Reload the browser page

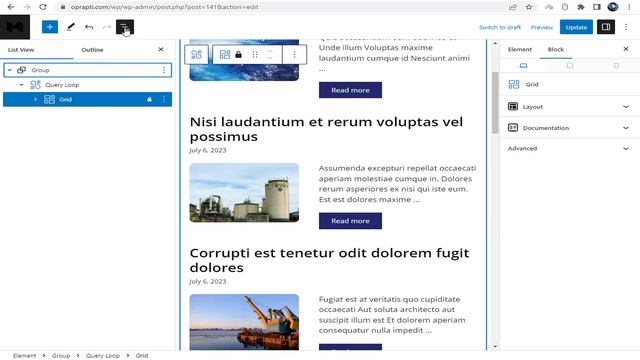pos(43,7)
